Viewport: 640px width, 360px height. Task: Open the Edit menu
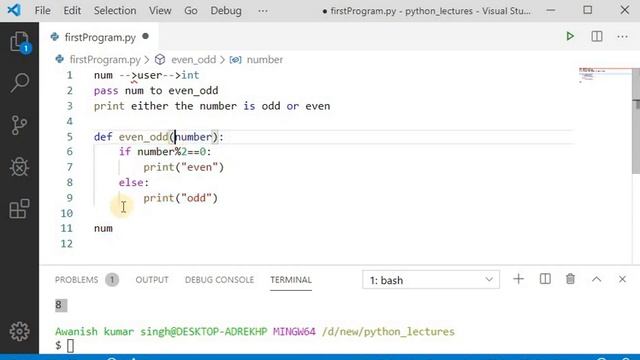72,11
